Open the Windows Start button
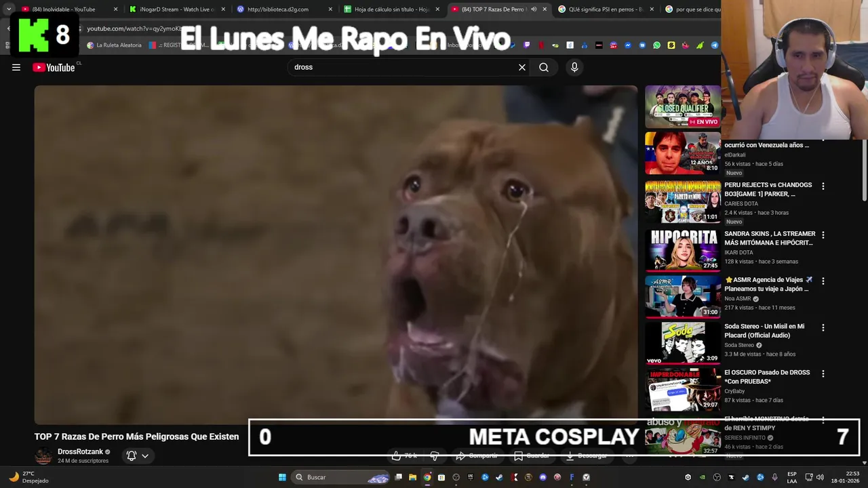Image resolution: width=868 pixels, height=488 pixels. tap(282, 477)
